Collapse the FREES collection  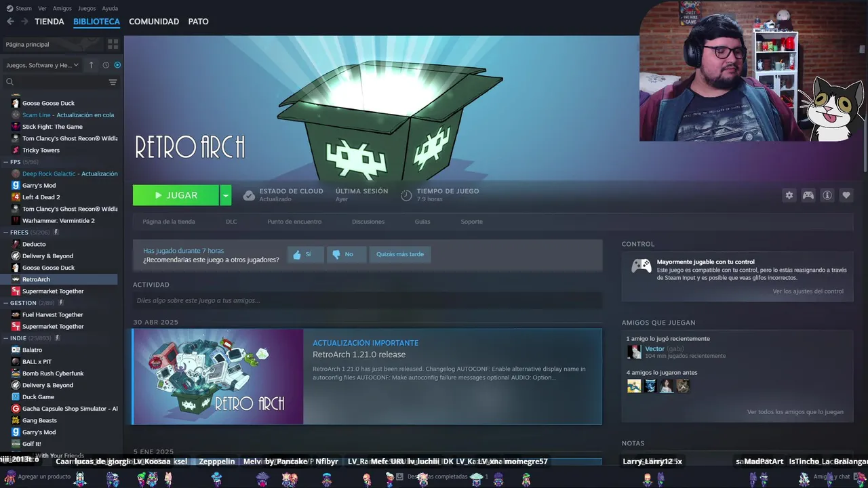click(5, 232)
